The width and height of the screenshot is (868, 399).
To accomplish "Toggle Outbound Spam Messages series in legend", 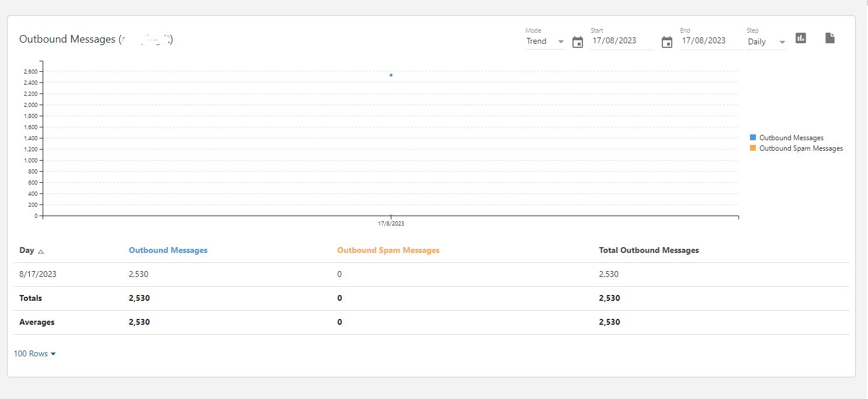I will 801,148.
